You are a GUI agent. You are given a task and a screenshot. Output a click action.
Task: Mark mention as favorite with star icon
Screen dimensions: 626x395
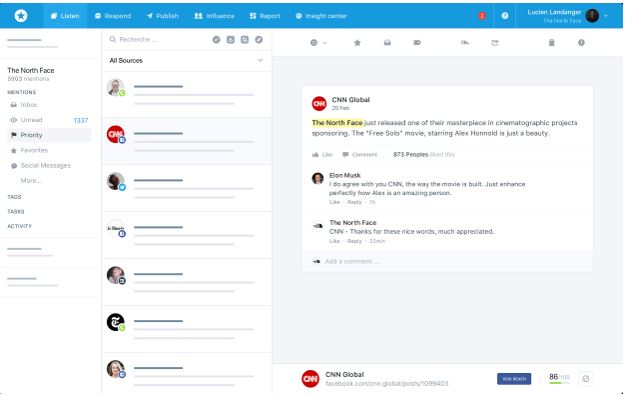tap(357, 43)
